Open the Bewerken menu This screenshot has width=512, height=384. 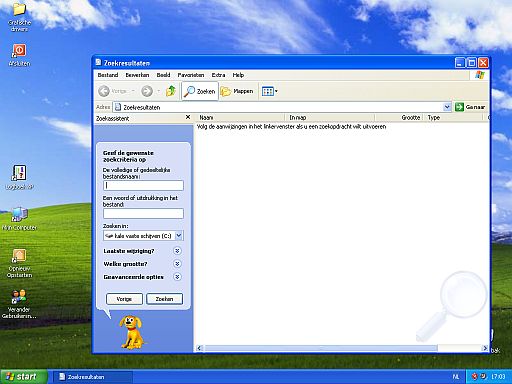pyautogui.click(x=137, y=75)
